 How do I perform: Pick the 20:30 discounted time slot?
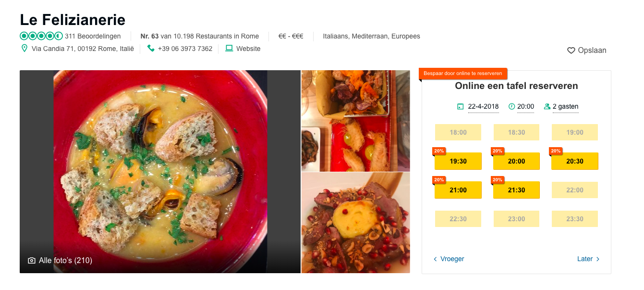(x=574, y=162)
